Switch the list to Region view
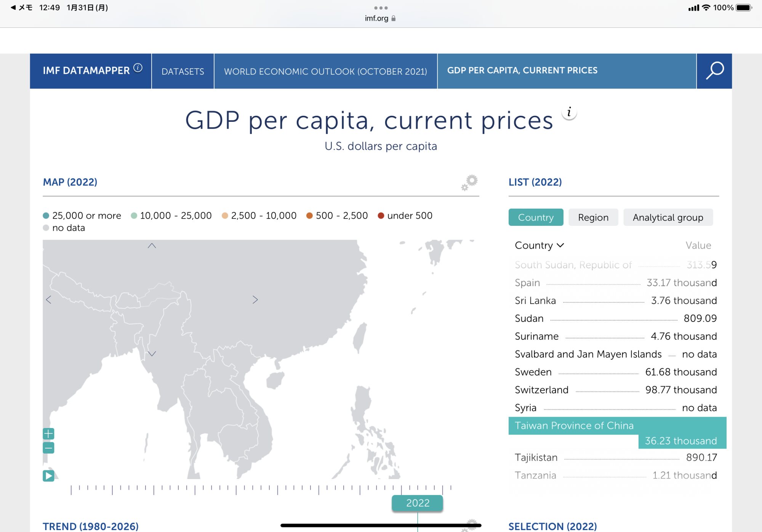 point(593,217)
